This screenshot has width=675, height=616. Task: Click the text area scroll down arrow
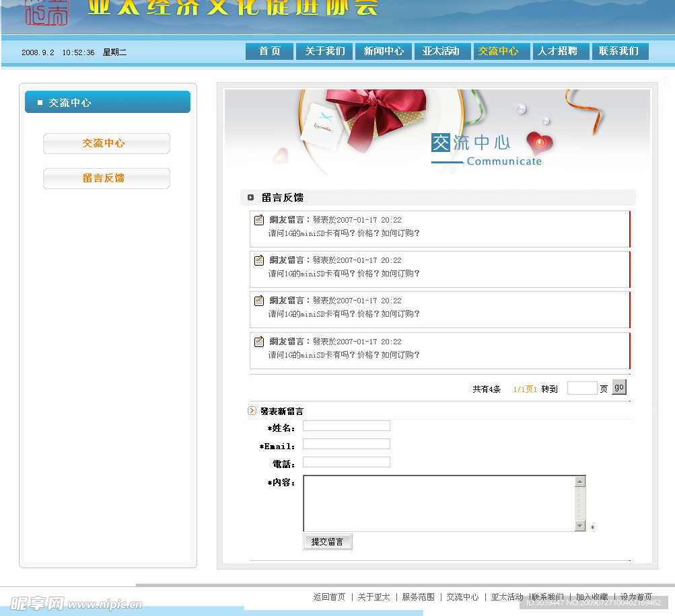point(580,526)
